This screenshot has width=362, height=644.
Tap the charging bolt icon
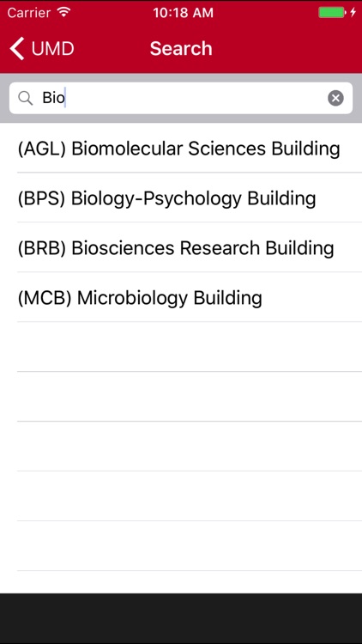[353, 12]
